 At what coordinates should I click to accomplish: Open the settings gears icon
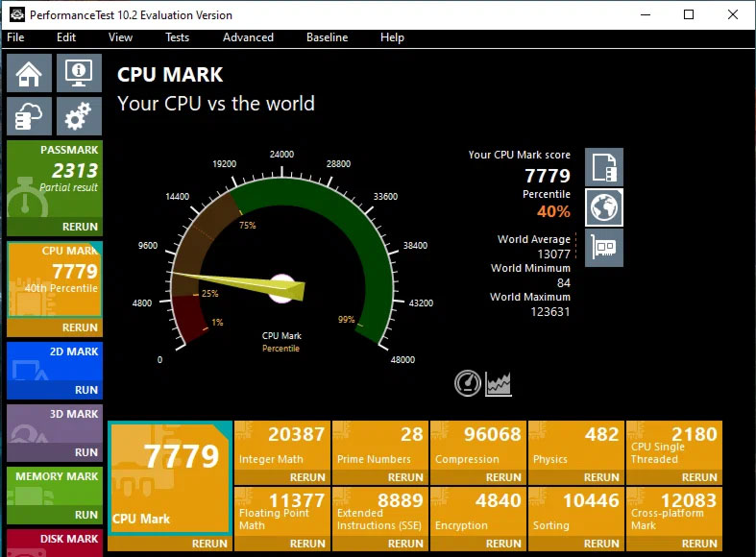[79, 116]
